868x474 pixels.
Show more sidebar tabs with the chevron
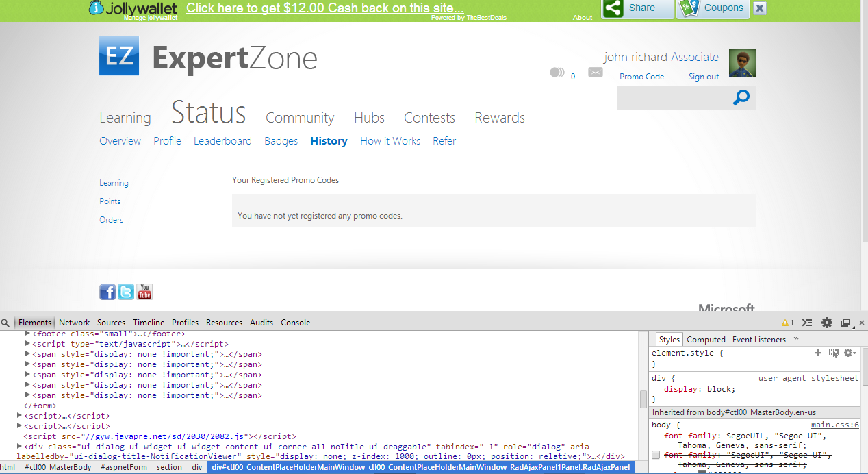796,339
